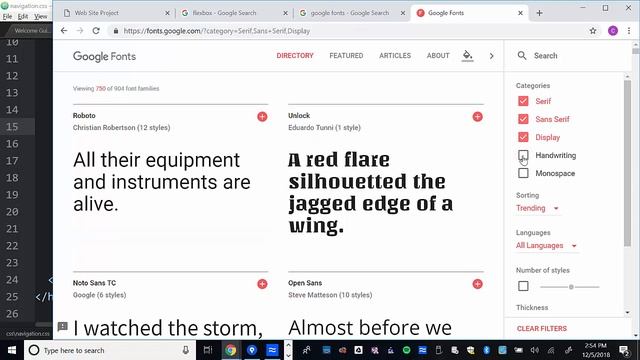The image size is (640, 360).
Task: Click the CLEAR FILTERS button
Action: (x=542, y=329)
